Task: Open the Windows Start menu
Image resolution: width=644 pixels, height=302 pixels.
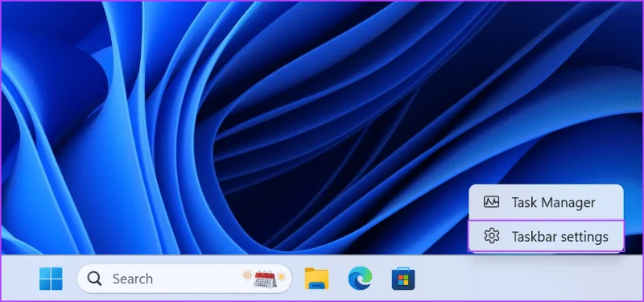Action: pos(51,279)
